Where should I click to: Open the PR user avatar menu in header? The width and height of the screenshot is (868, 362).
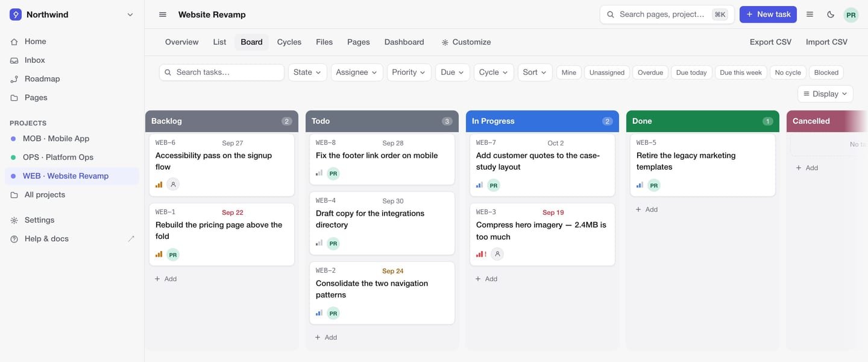[851, 14]
